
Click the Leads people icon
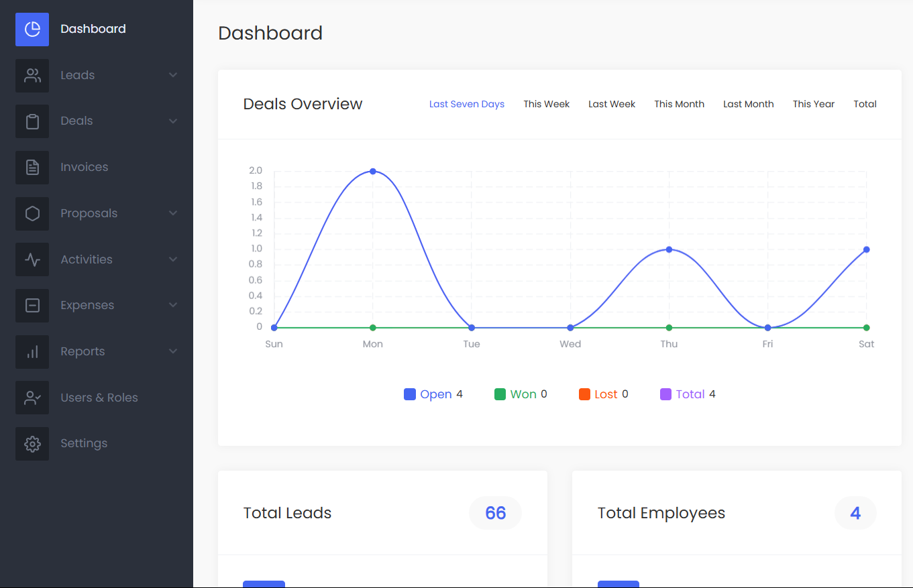click(x=32, y=76)
